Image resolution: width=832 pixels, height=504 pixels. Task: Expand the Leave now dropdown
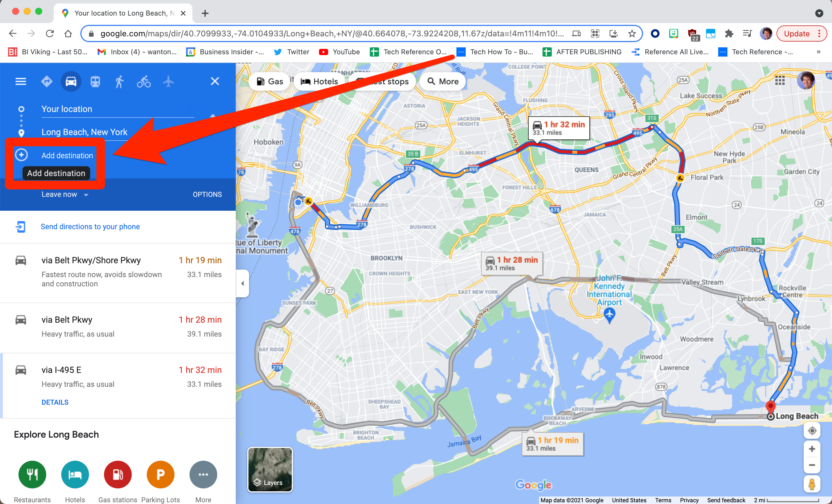coord(64,194)
